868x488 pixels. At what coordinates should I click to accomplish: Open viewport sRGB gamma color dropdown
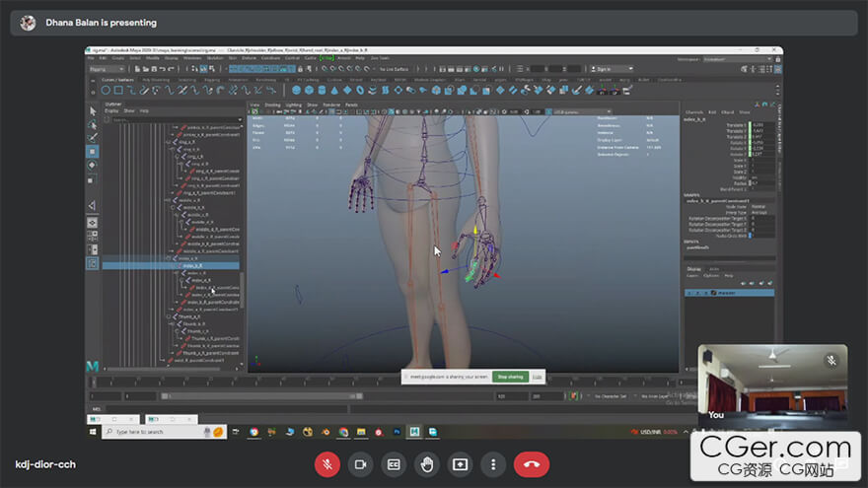point(582,111)
